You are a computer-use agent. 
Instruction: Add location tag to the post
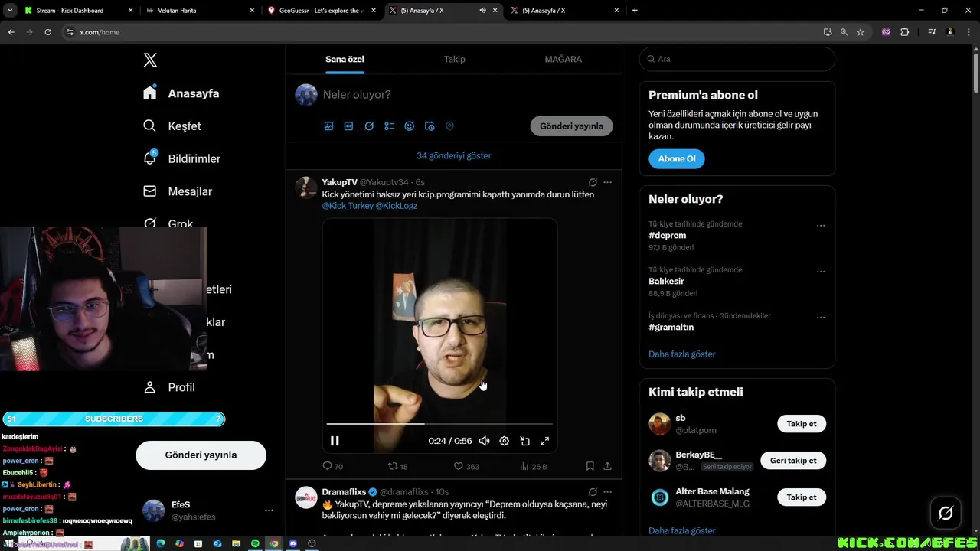[x=449, y=126]
